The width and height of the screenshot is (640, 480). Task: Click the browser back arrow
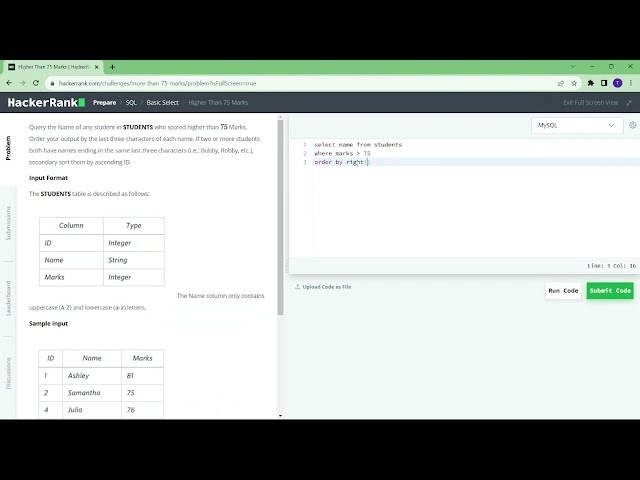click(9, 83)
